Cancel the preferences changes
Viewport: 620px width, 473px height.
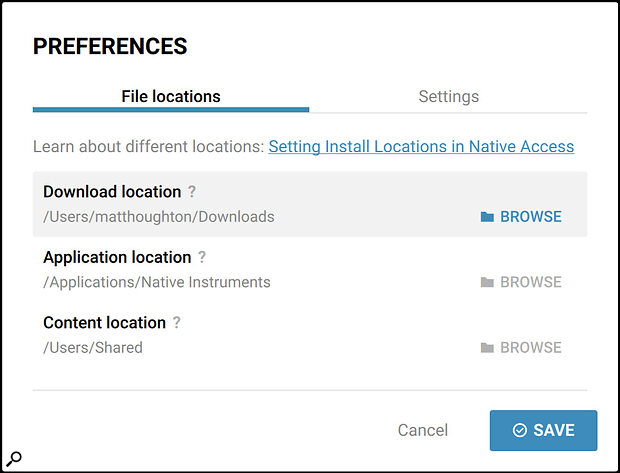click(x=423, y=430)
